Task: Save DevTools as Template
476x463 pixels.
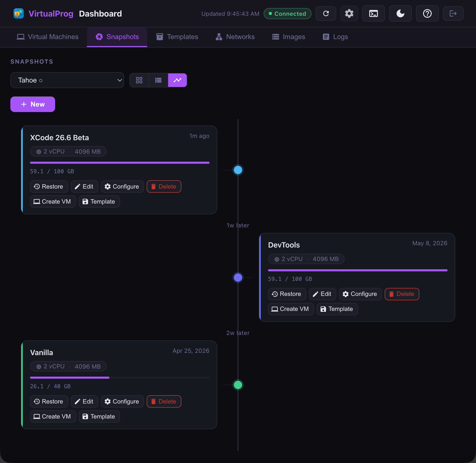Action: click(x=337, y=309)
